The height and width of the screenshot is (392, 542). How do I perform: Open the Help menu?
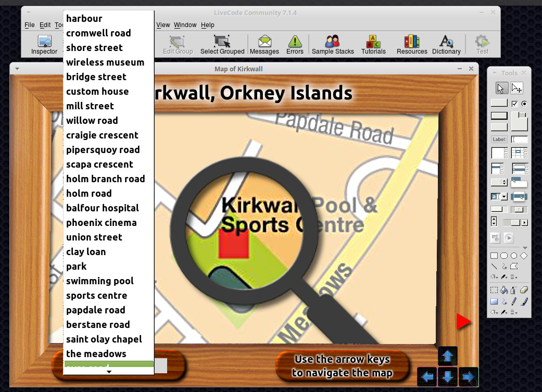click(207, 25)
